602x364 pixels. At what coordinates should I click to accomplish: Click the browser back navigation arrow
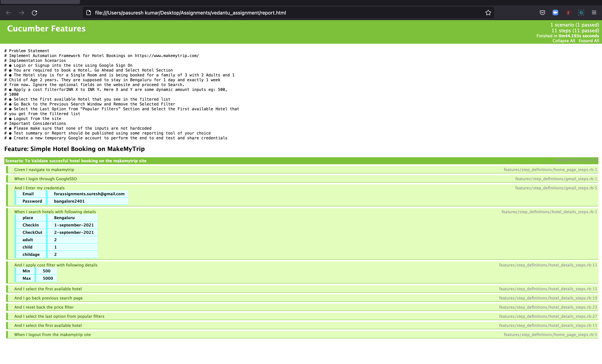pyautogui.click(x=9, y=13)
